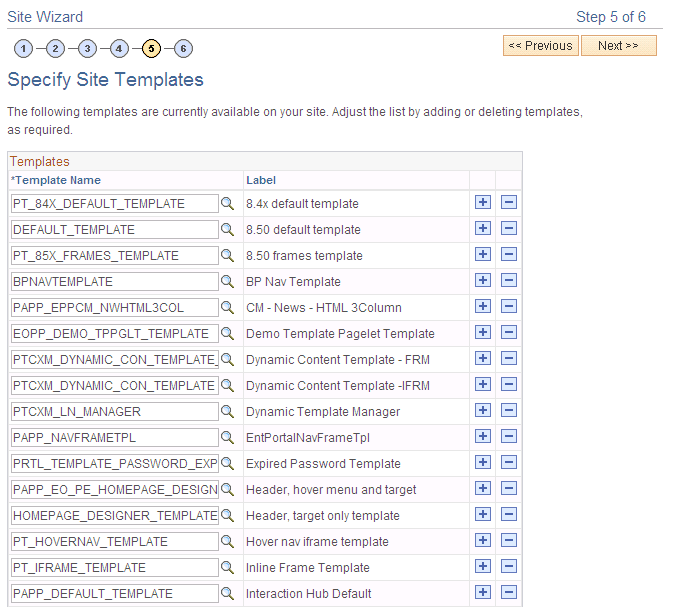Screen dimensions: 676x607
Task: Click the 'Dynamic Template Manager' label
Action: (x=323, y=412)
